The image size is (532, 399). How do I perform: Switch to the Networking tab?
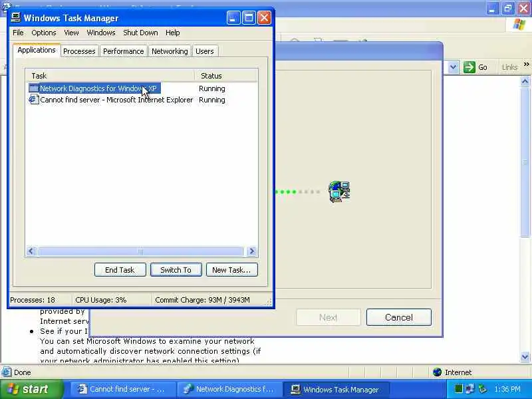click(170, 51)
